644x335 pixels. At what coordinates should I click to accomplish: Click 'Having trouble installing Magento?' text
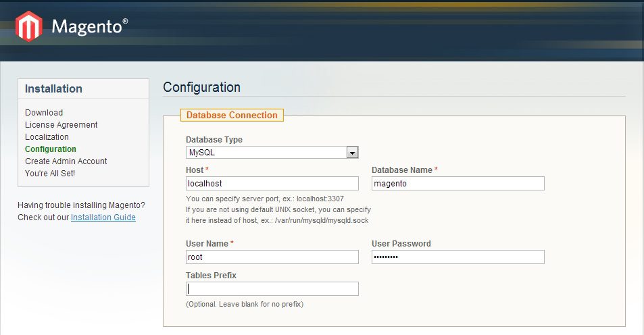81,205
